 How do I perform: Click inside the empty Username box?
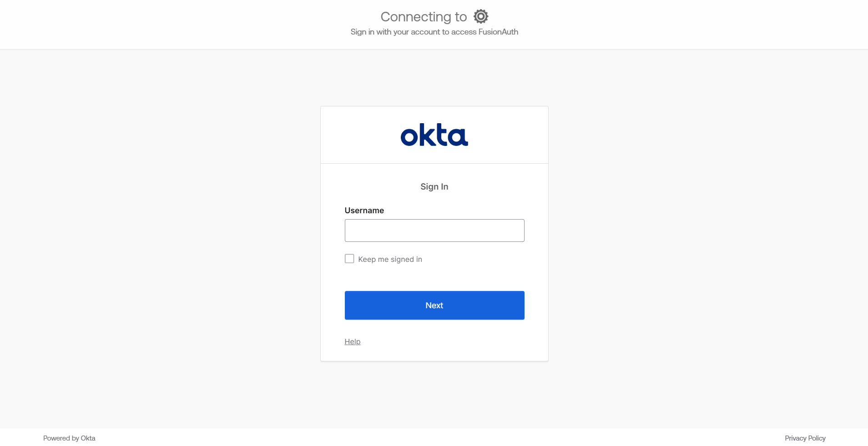click(434, 230)
